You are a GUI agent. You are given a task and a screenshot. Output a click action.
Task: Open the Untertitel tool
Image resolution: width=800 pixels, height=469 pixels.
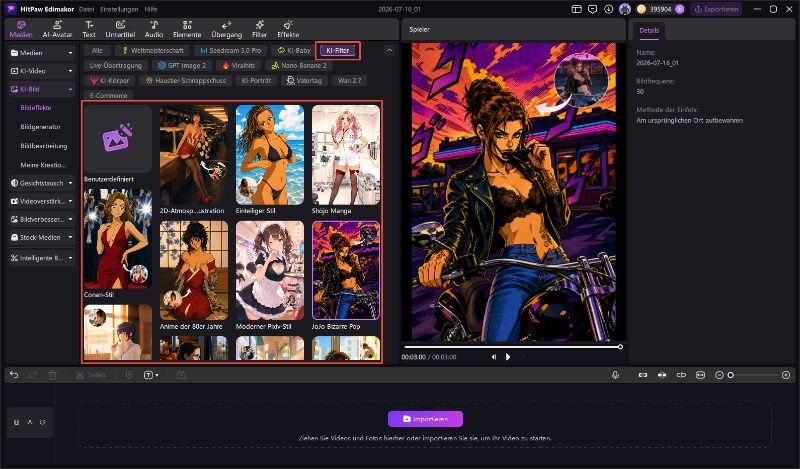point(120,29)
